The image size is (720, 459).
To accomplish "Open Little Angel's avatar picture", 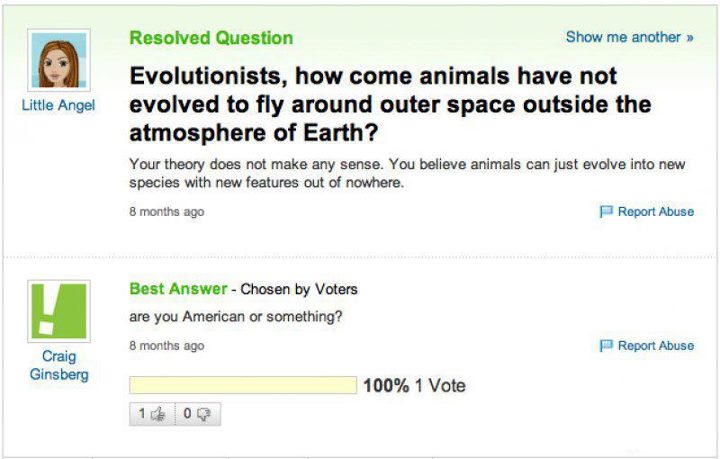I will (x=59, y=60).
